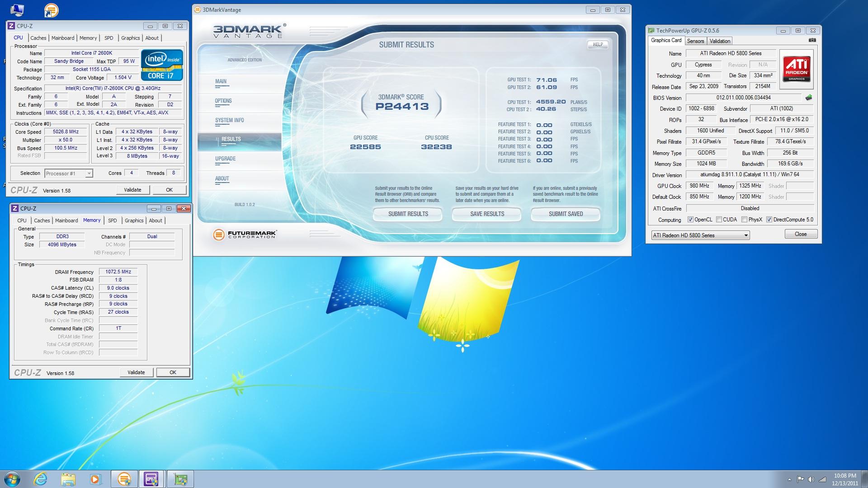Image resolution: width=868 pixels, height=488 pixels.
Task: Click the ATI Radeon logo in GPU-Z
Action: (x=797, y=69)
